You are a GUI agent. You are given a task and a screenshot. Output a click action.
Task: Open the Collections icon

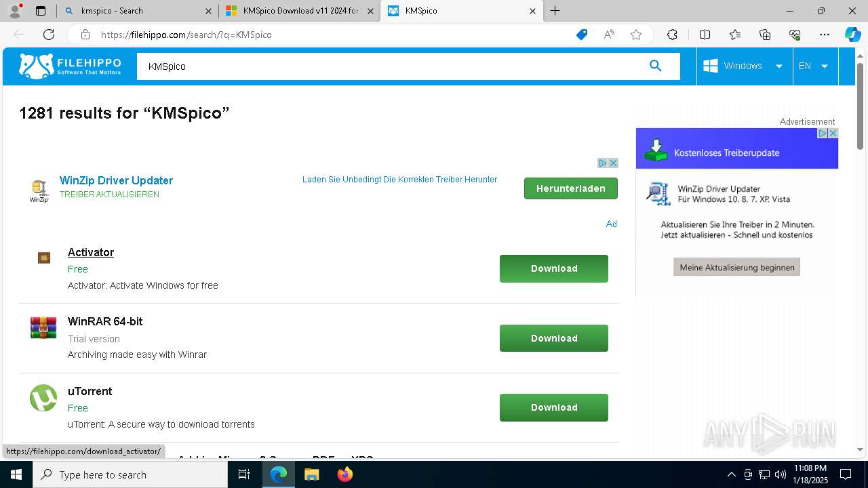point(765,35)
